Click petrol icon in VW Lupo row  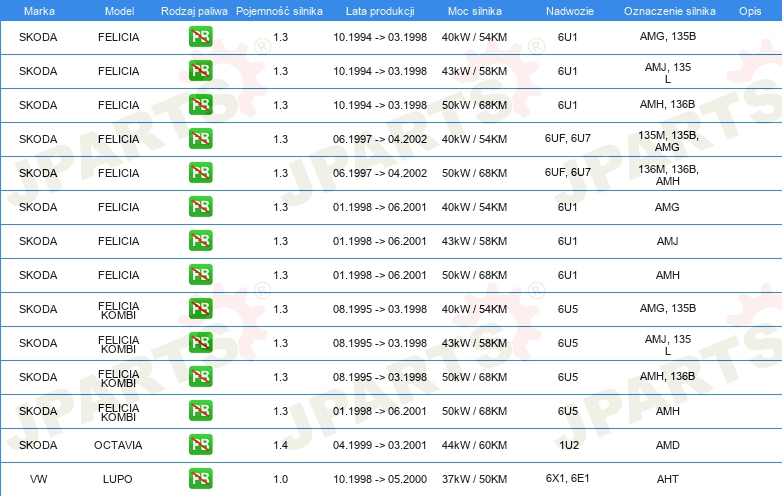coord(200,479)
